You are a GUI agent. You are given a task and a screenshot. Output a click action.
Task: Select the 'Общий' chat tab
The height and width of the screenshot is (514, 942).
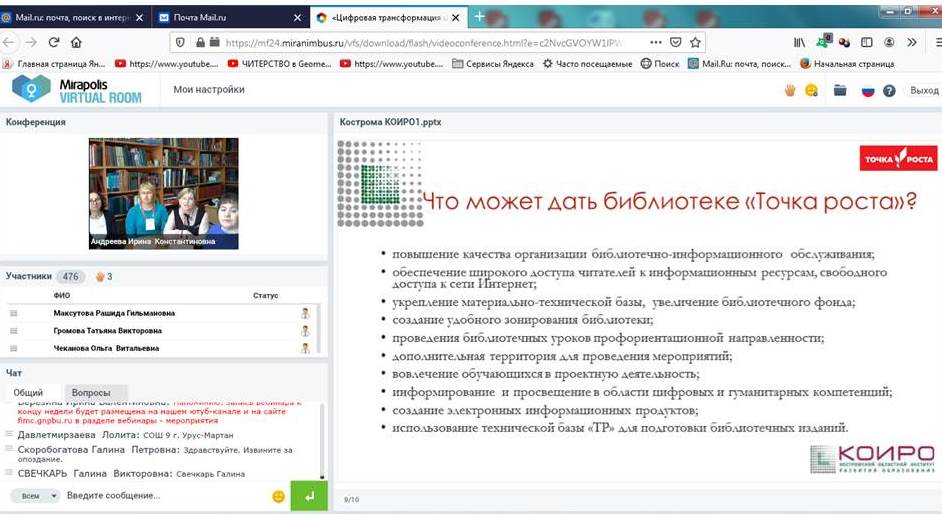coord(28,392)
